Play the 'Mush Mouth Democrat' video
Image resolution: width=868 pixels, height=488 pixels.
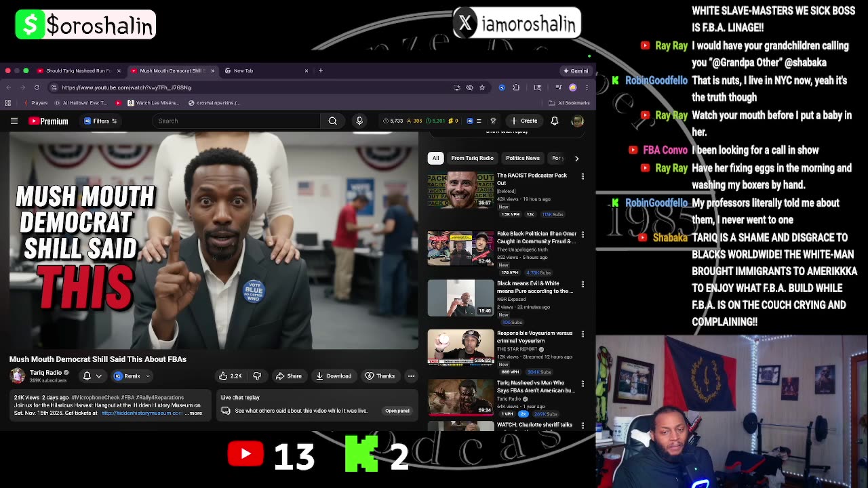pos(214,241)
